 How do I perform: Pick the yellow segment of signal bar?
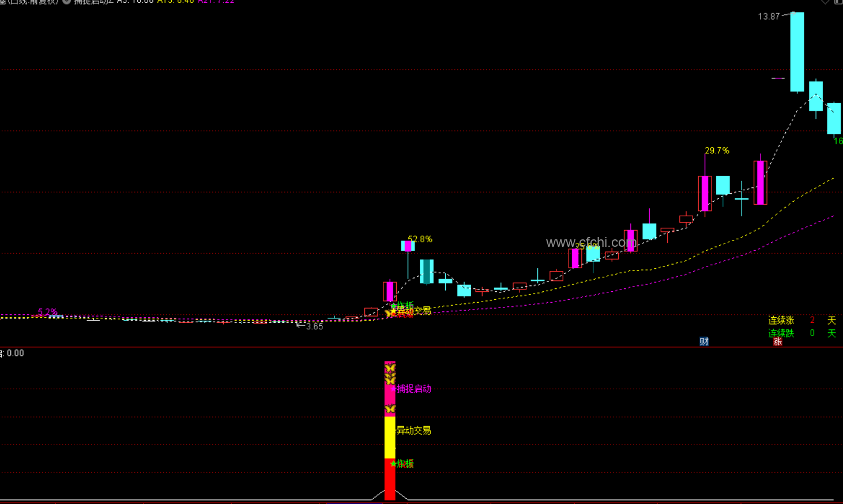(390, 438)
